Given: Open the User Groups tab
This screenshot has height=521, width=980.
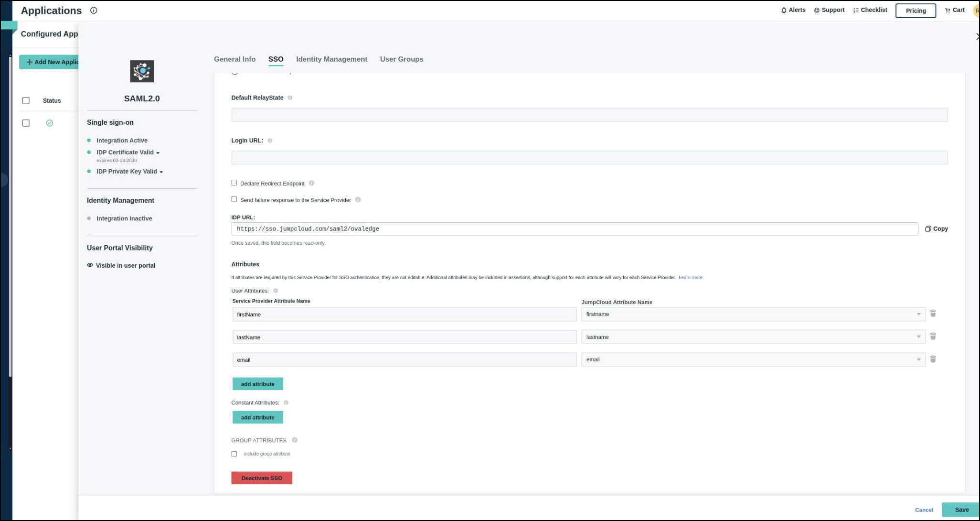Looking at the screenshot, I should pos(401,59).
